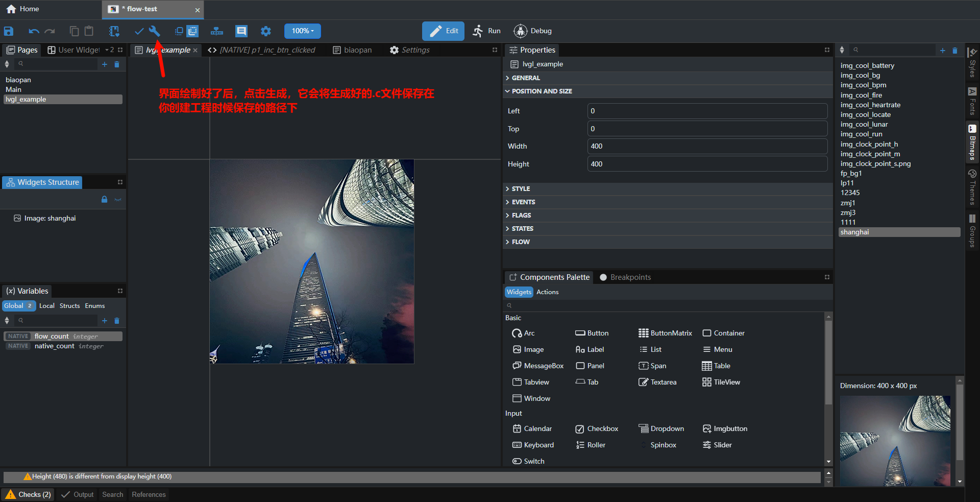Select the Actions palette button
This screenshot has width=980, height=502.
tap(547, 292)
